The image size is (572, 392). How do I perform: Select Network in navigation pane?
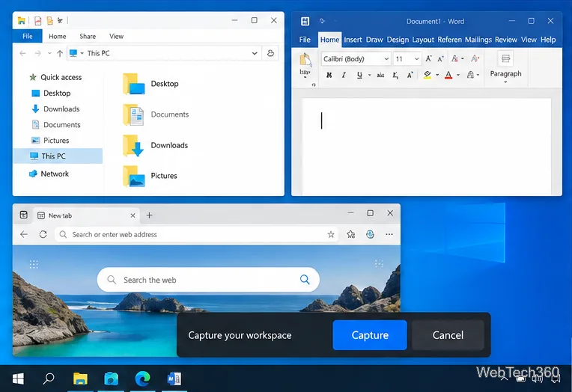(49, 174)
